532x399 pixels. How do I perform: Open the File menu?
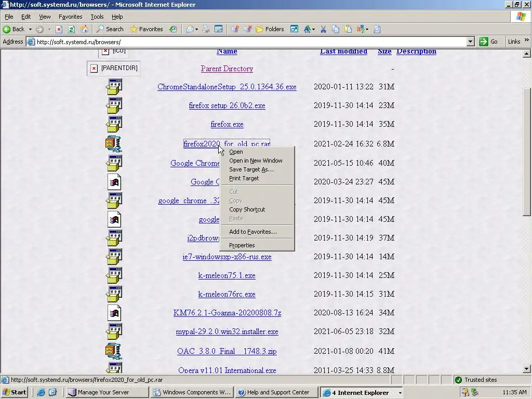pos(9,17)
